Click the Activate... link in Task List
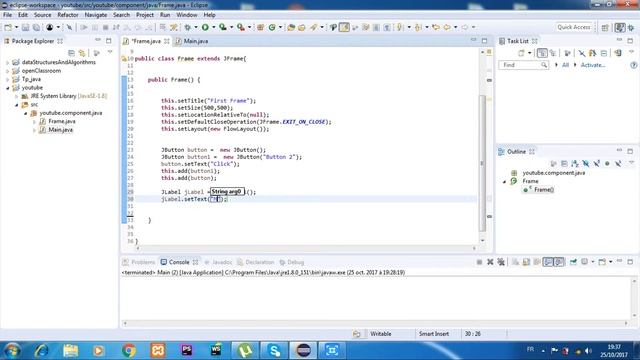The height and width of the screenshot is (360, 640). (593, 65)
